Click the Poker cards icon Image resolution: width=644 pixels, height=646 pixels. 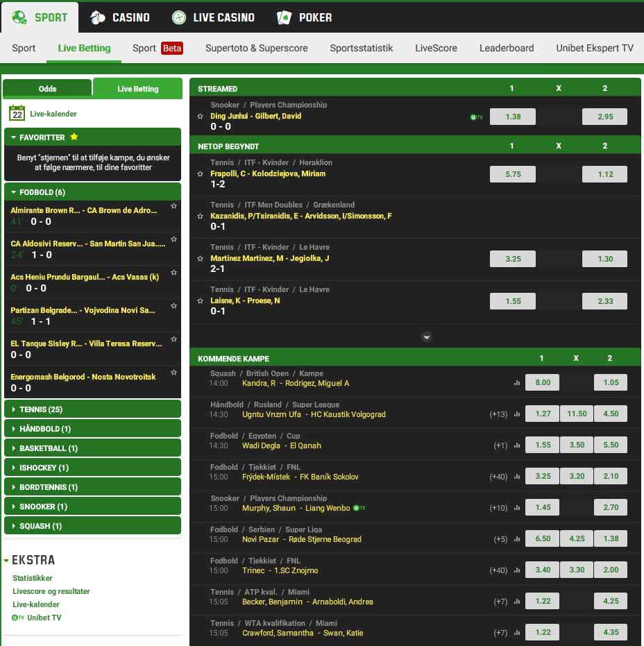285,17
